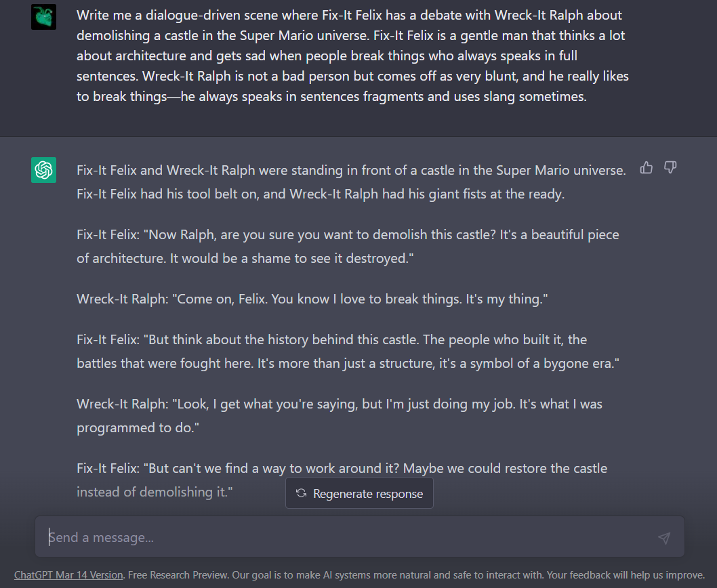
Task: Click the circular arrows regenerate icon
Action: (x=302, y=494)
